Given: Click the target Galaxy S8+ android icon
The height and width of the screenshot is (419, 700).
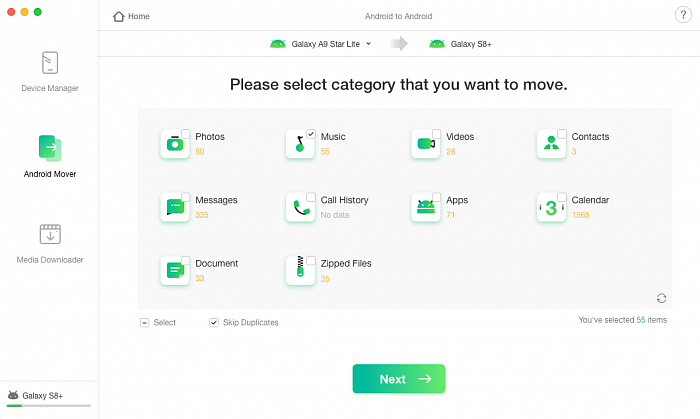Looking at the screenshot, I should (437, 44).
